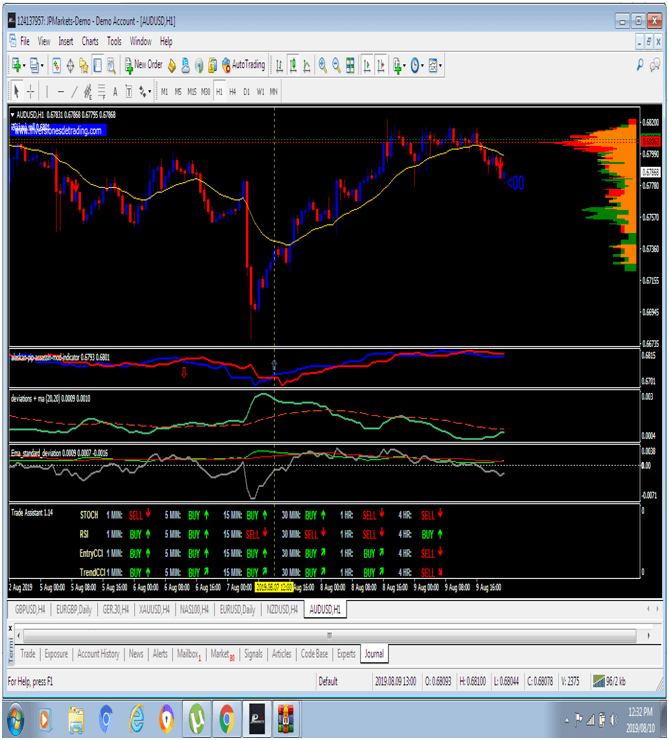Click the Zoom In magnifier icon

point(323,65)
